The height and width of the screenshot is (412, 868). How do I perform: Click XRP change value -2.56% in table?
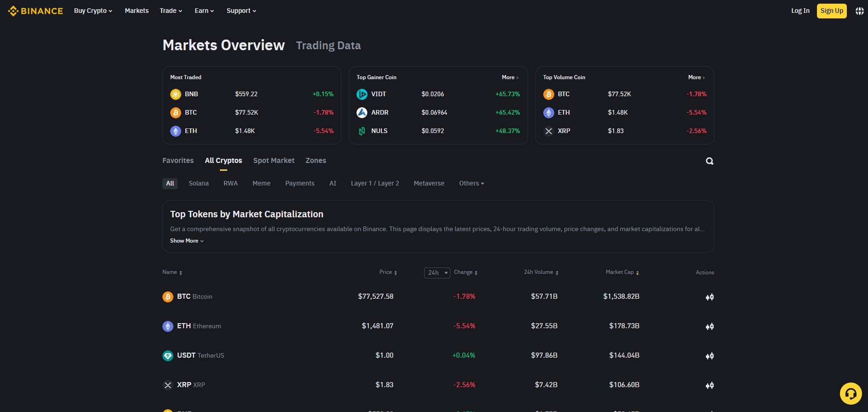point(464,385)
